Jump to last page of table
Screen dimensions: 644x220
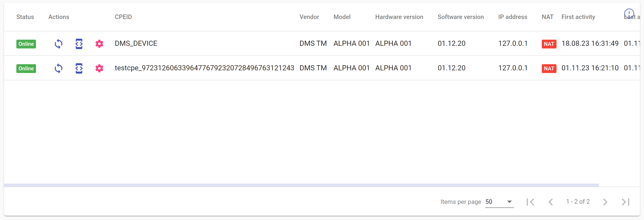pyautogui.click(x=625, y=202)
